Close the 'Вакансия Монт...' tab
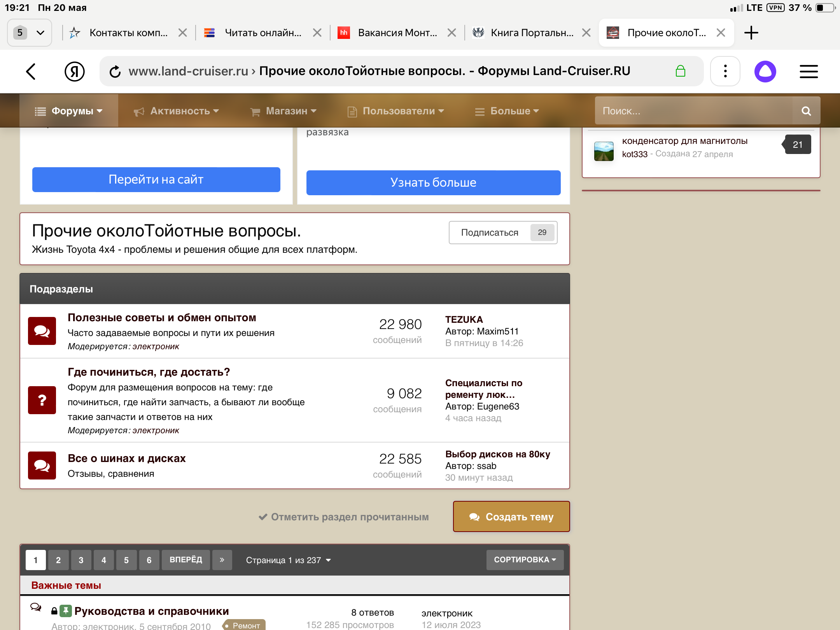 point(451,33)
